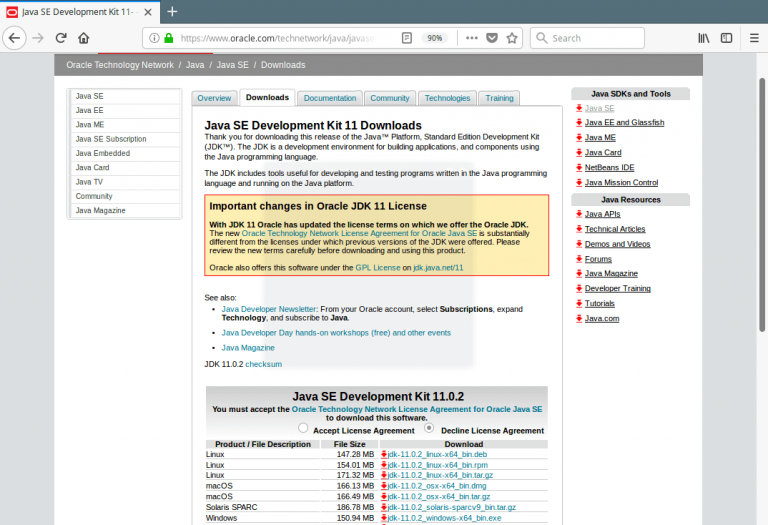
Task: Save page to Pocket
Action: click(x=492, y=38)
